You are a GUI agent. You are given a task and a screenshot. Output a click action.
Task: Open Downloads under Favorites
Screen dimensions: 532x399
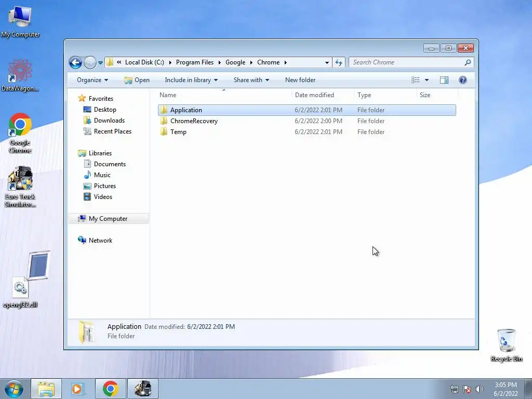click(x=109, y=121)
